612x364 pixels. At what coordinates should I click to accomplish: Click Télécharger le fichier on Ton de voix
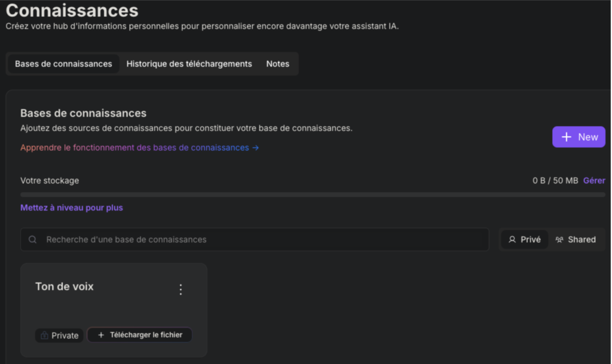(140, 335)
